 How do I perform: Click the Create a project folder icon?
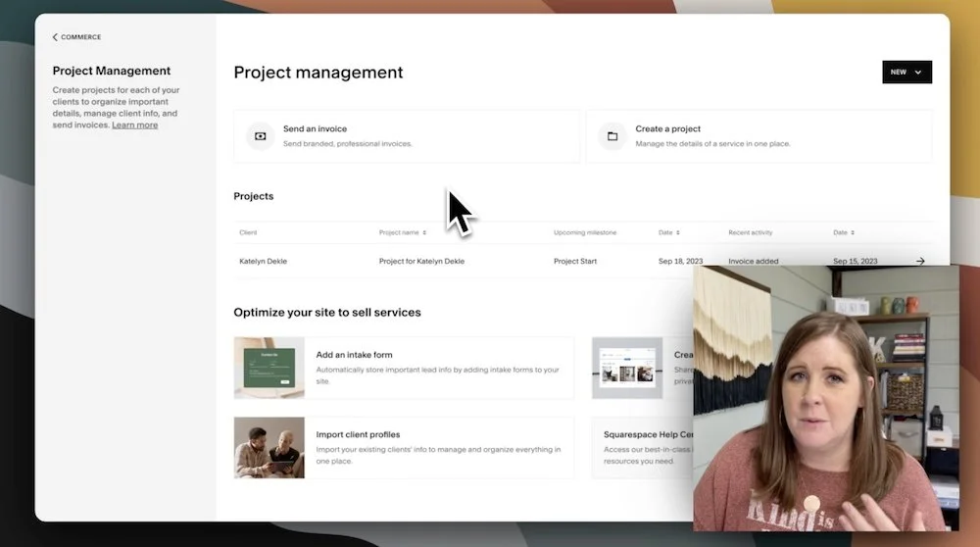[x=612, y=136]
